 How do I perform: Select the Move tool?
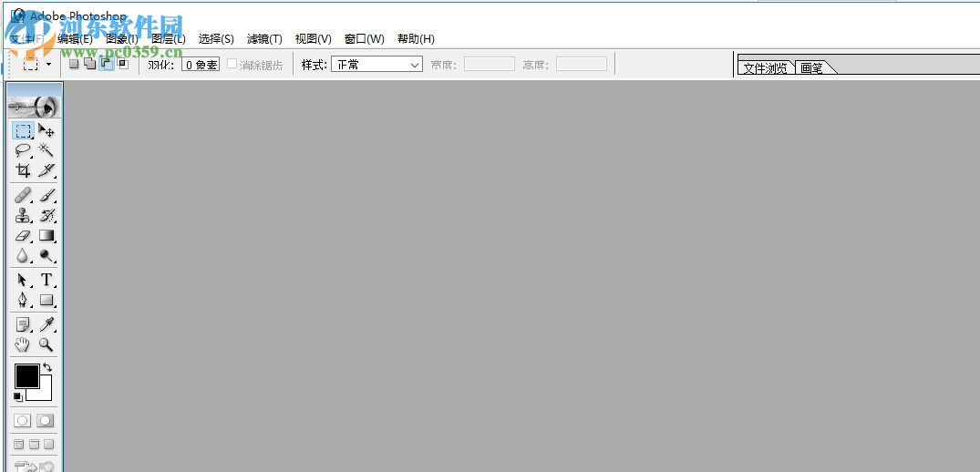click(x=46, y=130)
